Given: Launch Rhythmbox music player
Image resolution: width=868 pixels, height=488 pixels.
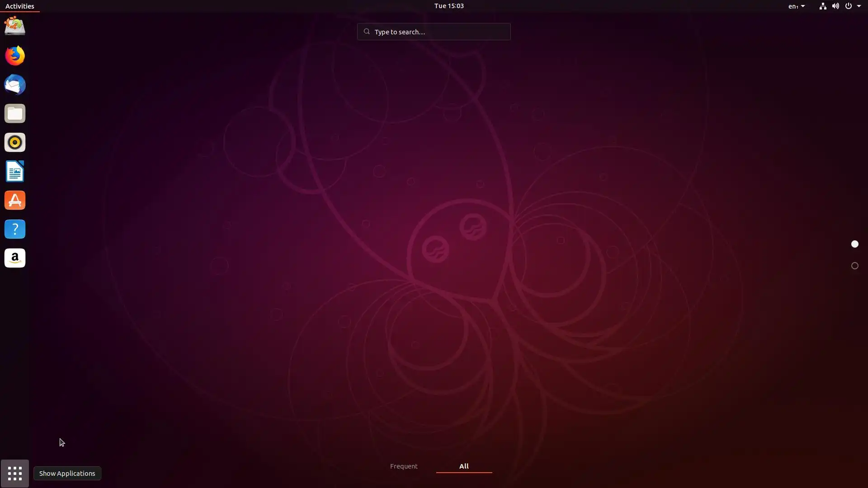Looking at the screenshot, I should coord(15,142).
